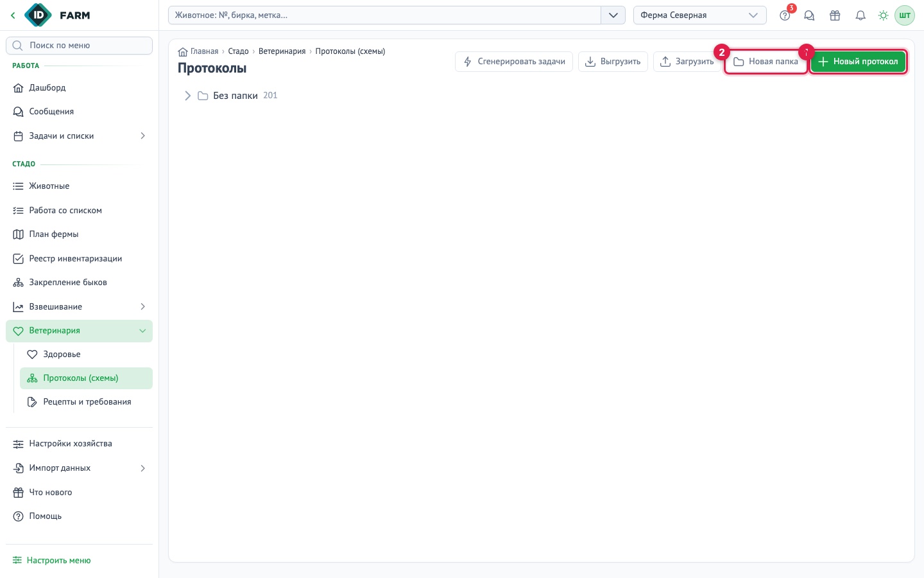Screen dimensions: 924x578
Task: Open Дашборд in the sidebar
Action: 79,88
